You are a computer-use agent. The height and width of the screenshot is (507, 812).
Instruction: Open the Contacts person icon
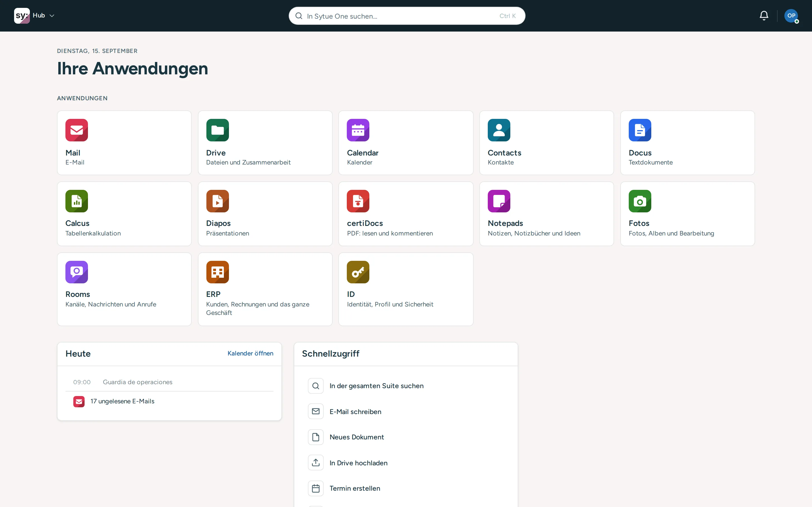(x=499, y=130)
